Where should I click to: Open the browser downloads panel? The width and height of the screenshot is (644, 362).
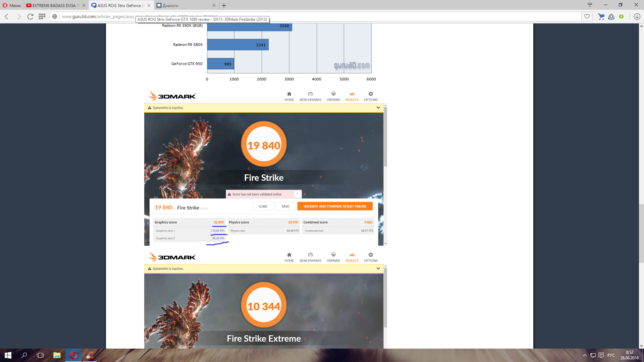(637, 16)
